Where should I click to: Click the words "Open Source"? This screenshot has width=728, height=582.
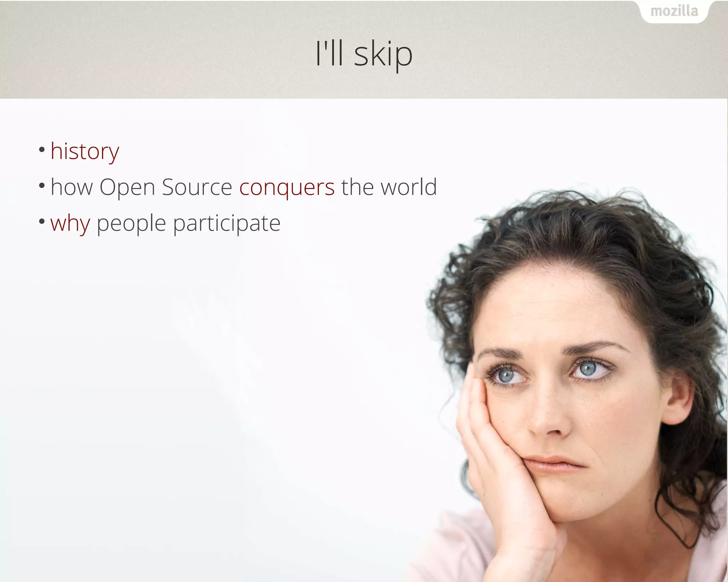166,187
